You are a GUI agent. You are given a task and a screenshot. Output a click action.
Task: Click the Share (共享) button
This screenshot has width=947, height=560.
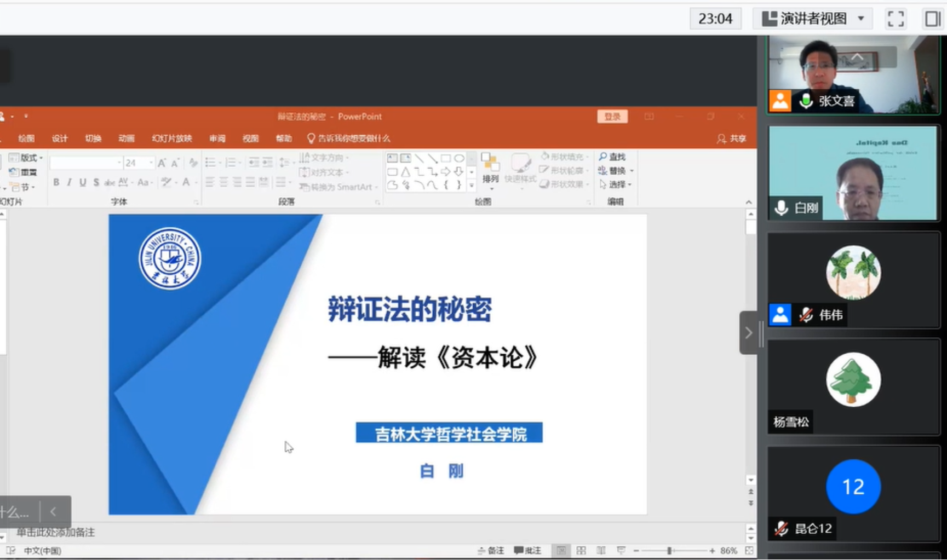click(732, 138)
